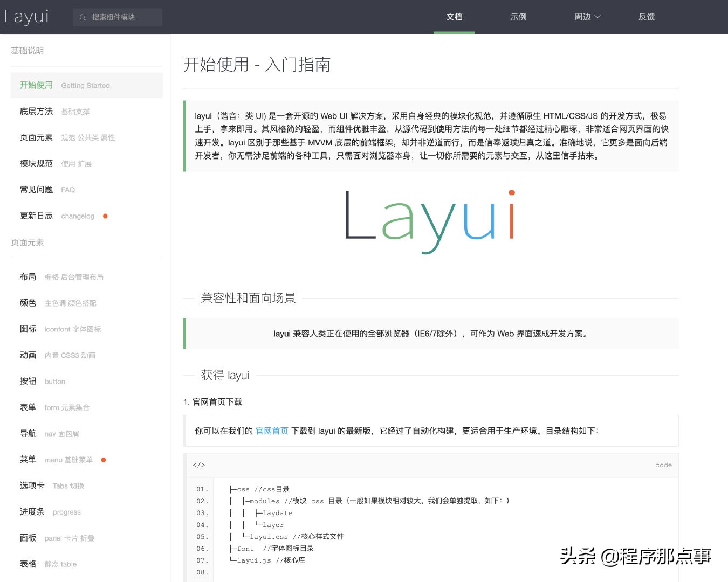Image resolution: width=728 pixels, height=582 pixels.
Task: Click code line 07 layui.js 核心库
Action: [267, 560]
